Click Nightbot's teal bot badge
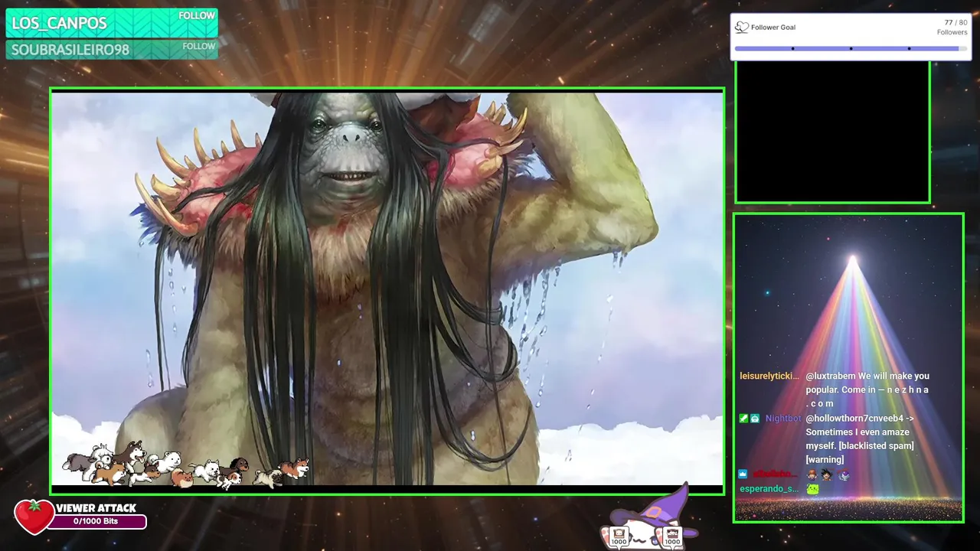Viewport: 980px width, 551px height. (x=755, y=419)
